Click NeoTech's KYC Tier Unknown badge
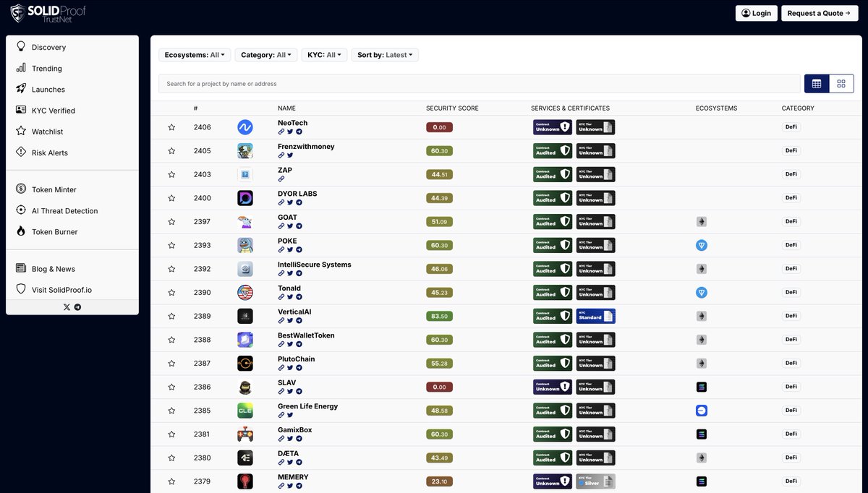The image size is (868, 493). 595,127
